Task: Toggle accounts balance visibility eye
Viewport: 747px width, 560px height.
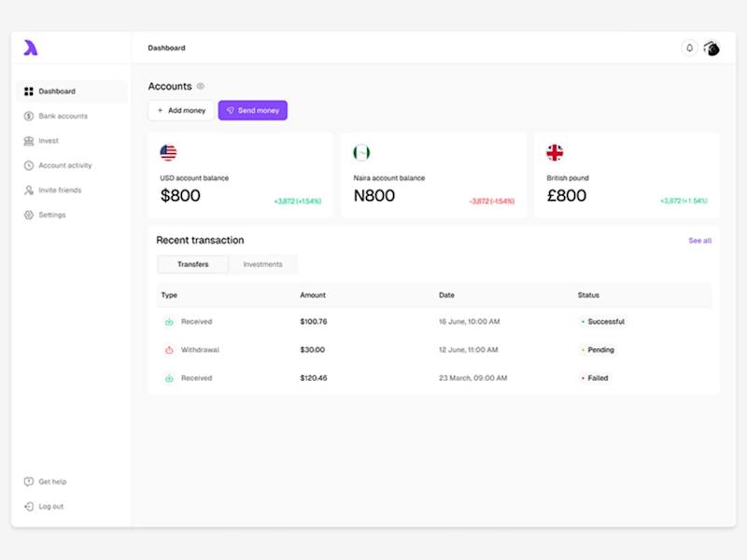Action: (x=201, y=86)
